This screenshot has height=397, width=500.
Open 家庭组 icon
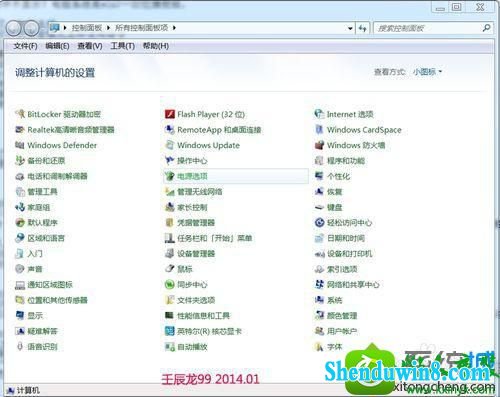(20, 207)
